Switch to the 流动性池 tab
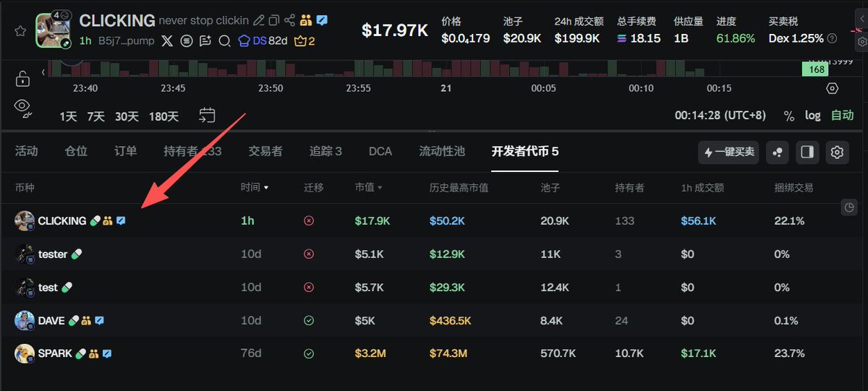868x391 pixels. pyautogui.click(x=442, y=151)
